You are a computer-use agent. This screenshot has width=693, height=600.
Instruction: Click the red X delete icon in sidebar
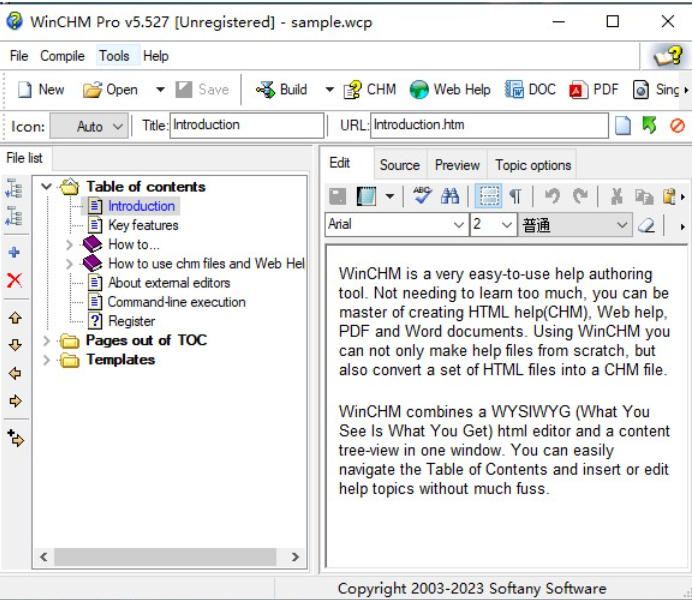pos(15,281)
